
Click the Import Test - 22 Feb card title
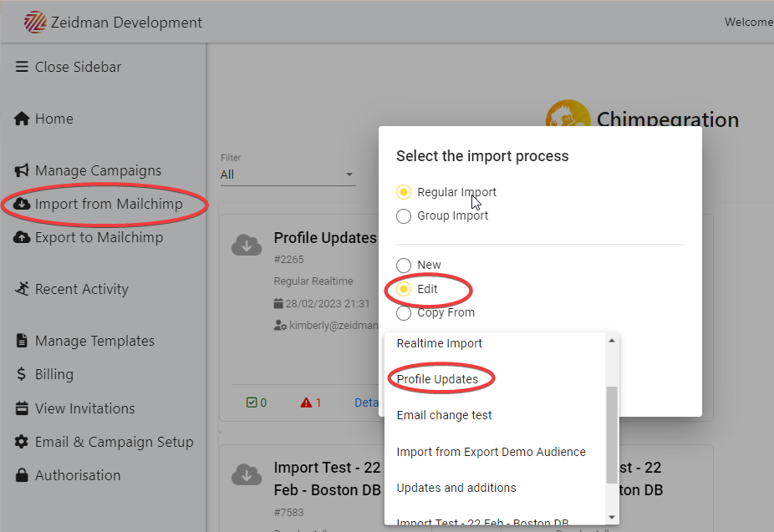[x=328, y=479]
